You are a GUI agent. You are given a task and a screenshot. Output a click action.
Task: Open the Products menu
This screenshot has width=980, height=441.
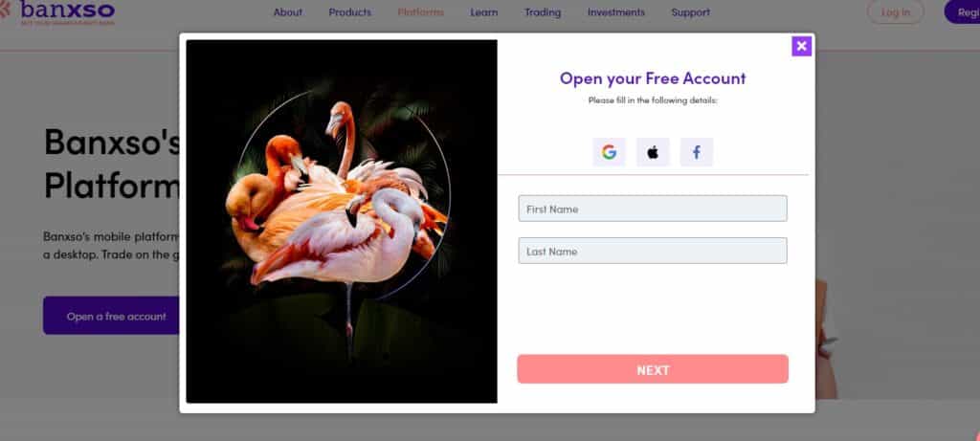350,12
